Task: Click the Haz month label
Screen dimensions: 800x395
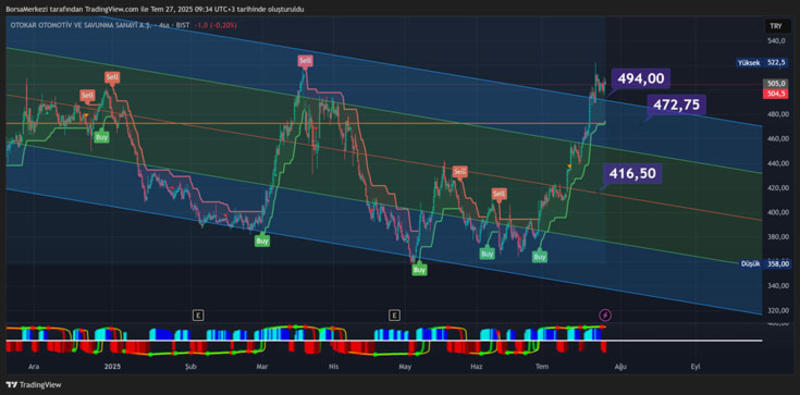Action: click(476, 366)
